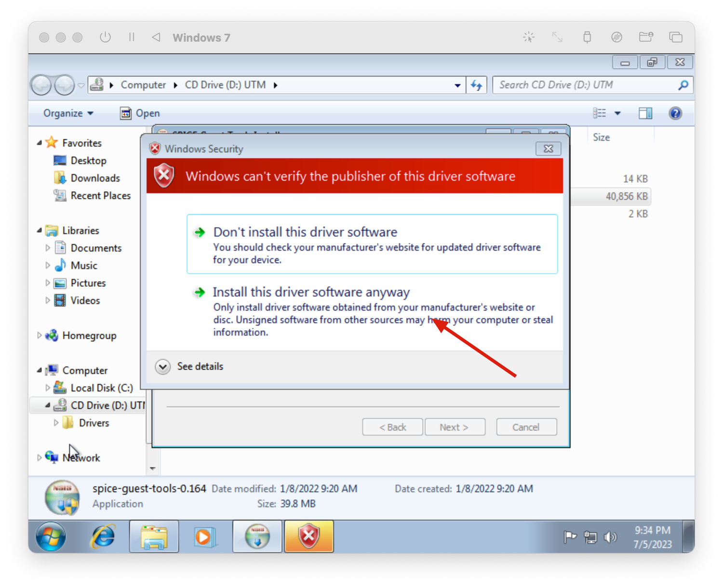Click the SPICE installer taskbar icon

pyautogui.click(x=257, y=536)
